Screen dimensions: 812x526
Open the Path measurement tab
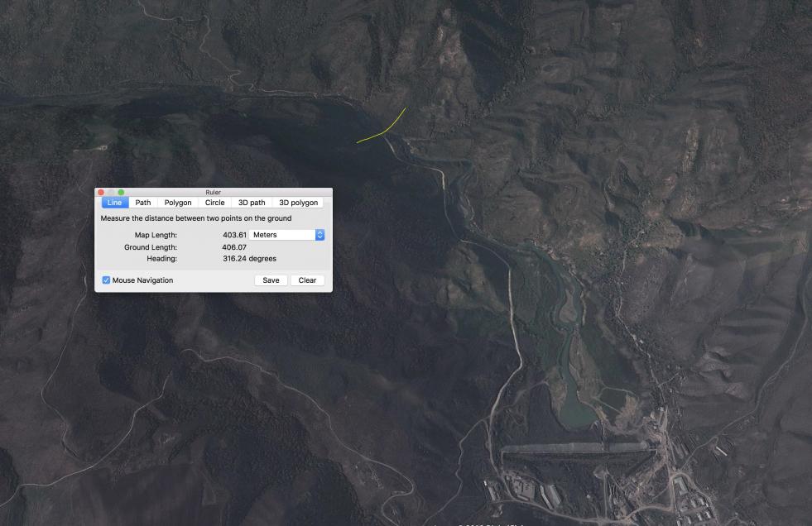click(x=143, y=203)
